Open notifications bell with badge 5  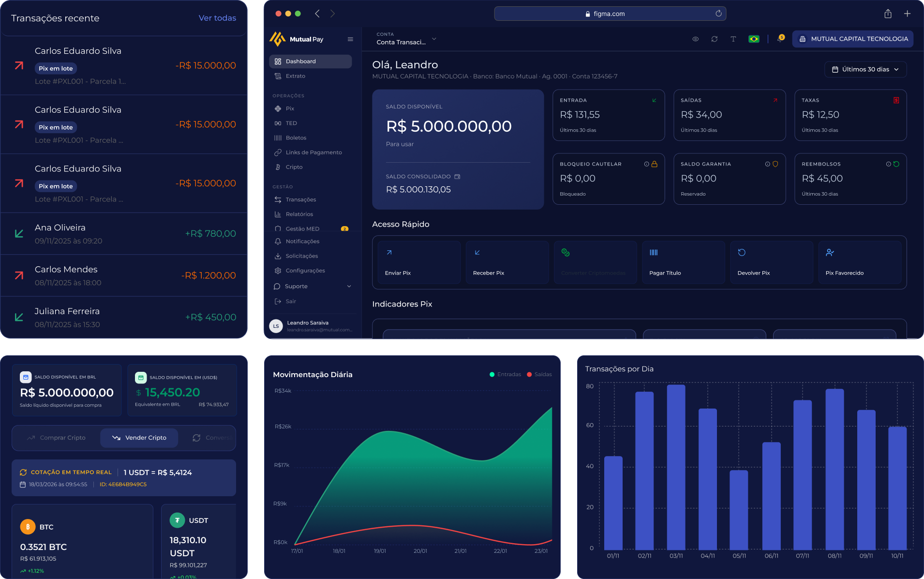[780, 39]
